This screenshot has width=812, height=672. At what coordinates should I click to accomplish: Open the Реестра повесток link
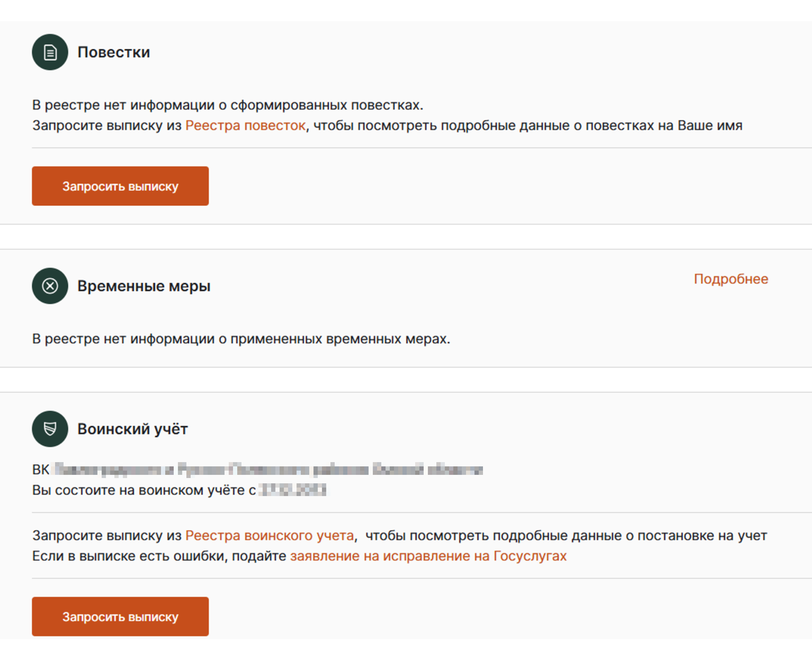(x=245, y=125)
